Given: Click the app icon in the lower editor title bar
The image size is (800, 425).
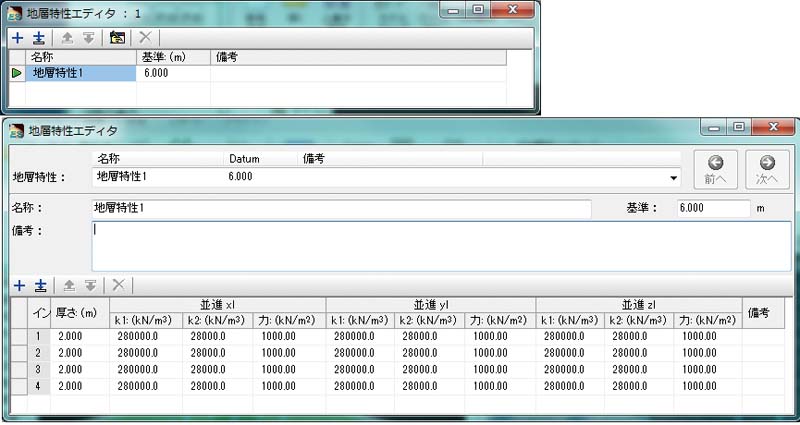Looking at the screenshot, I should coord(16,131).
